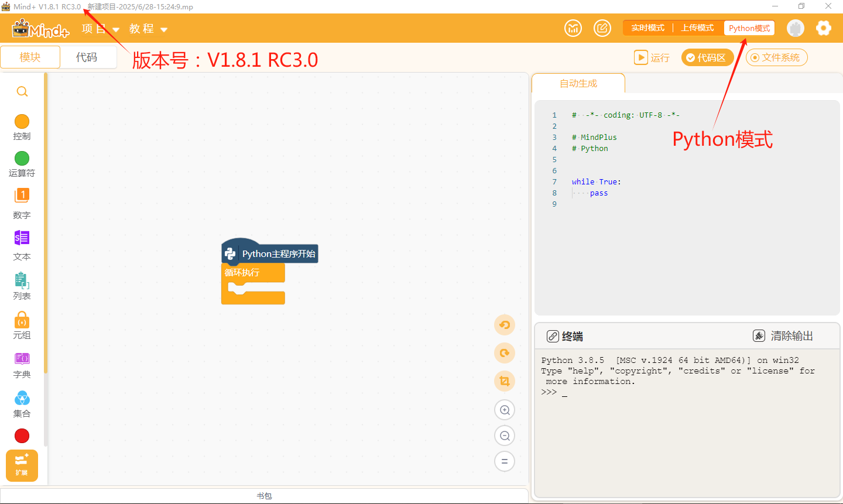Open the settings gear icon
The width and height of the screenshot is (843, 504).
click(x=824, y=28)
